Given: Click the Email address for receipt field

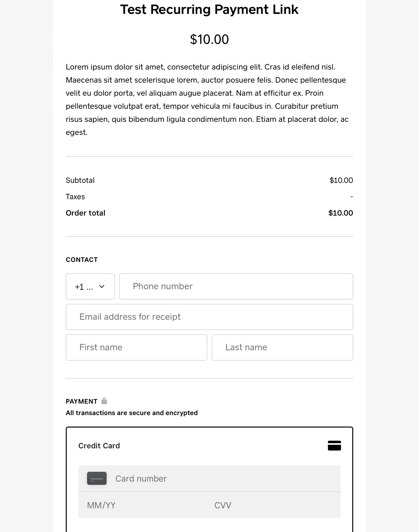Looking at the screenshot, I should (x=209, y=317).
